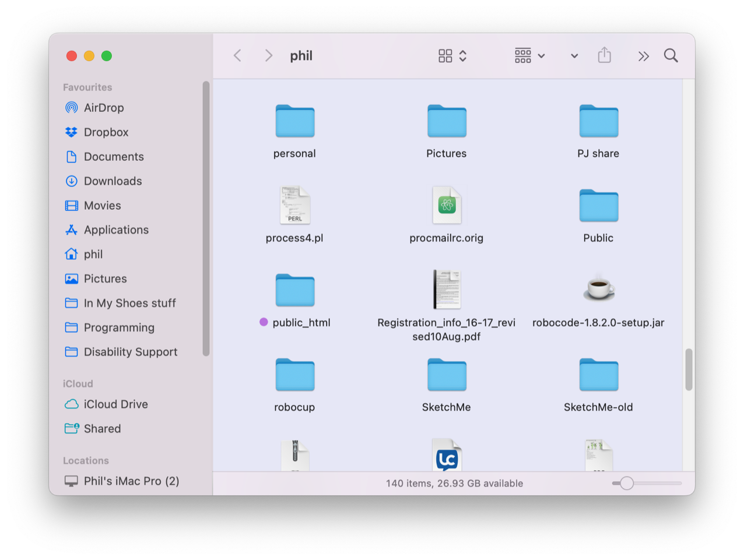Image resolution: width=744 pixels, height=560 pixels.
Task: Select Dropbox in the Favourites sidebar
Action: (x=106, y=132)
